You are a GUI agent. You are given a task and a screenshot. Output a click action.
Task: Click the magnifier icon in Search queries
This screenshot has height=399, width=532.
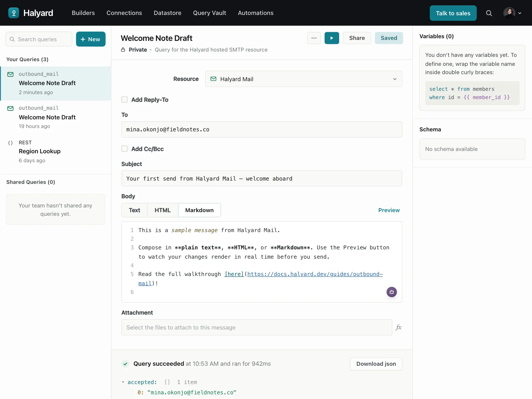[12, 39]
